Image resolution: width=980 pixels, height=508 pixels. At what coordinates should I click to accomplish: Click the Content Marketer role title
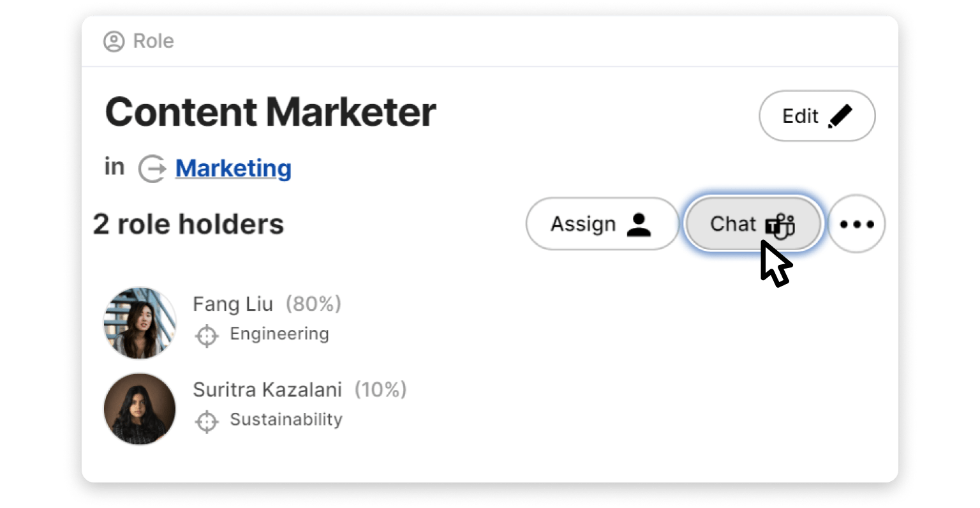pos(271,112)
